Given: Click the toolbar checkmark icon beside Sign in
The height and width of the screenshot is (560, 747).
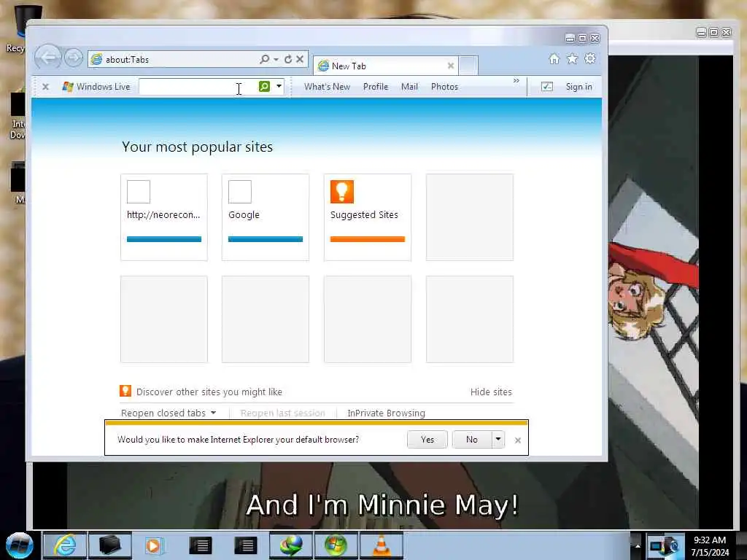Looking at the screenshot, I should tap(547, 87).
